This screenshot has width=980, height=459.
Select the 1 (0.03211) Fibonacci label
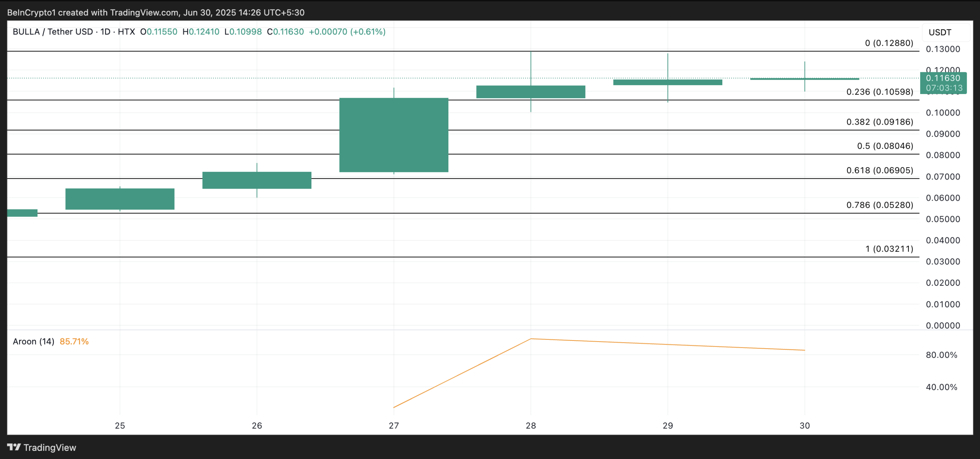pyautogui.click(x=889, y=249)
